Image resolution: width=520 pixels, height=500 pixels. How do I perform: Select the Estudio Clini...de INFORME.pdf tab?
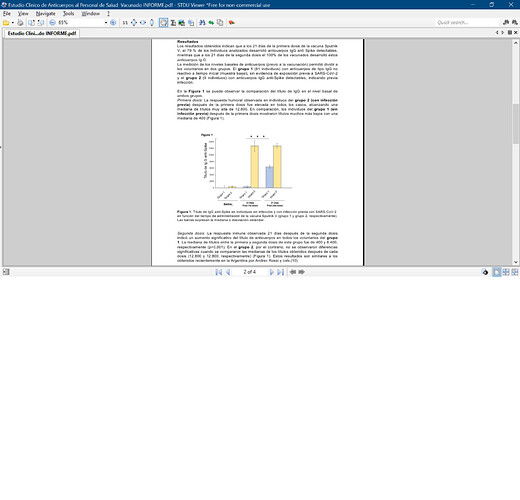pyautogui.click(x=42, y=33)
